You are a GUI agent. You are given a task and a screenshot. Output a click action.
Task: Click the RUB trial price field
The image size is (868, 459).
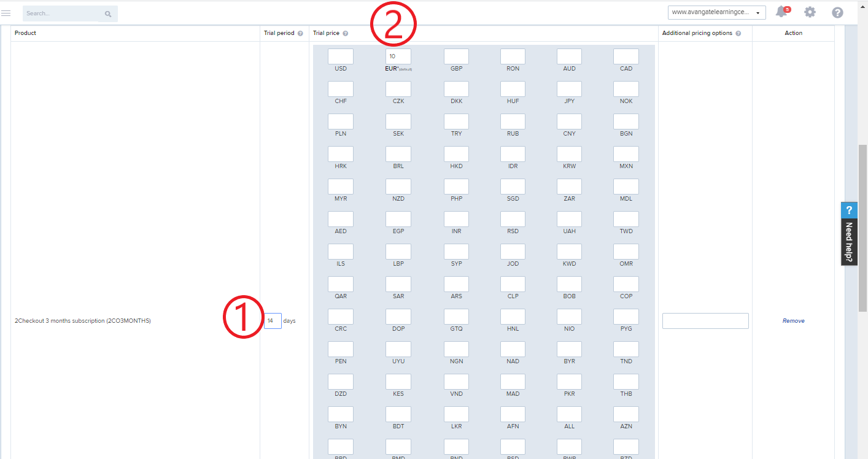point(513,121)
